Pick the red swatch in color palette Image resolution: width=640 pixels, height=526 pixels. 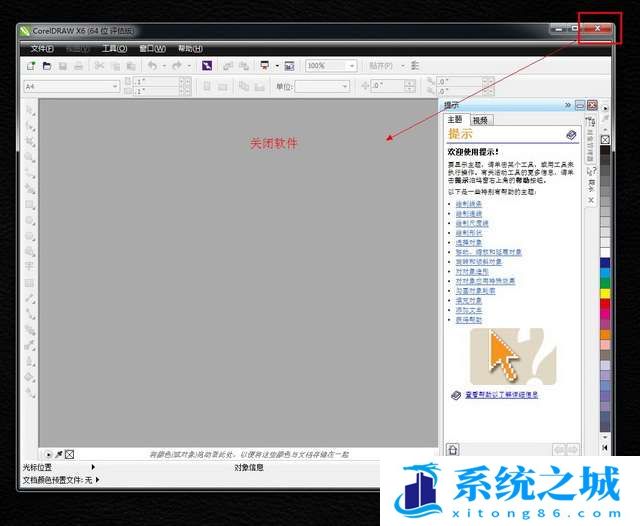click(605, 303)
